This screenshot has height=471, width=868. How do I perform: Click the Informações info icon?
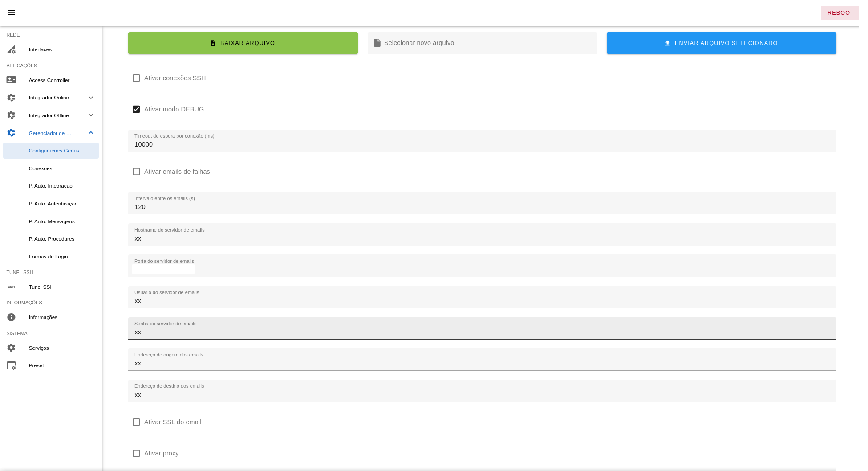11,317
